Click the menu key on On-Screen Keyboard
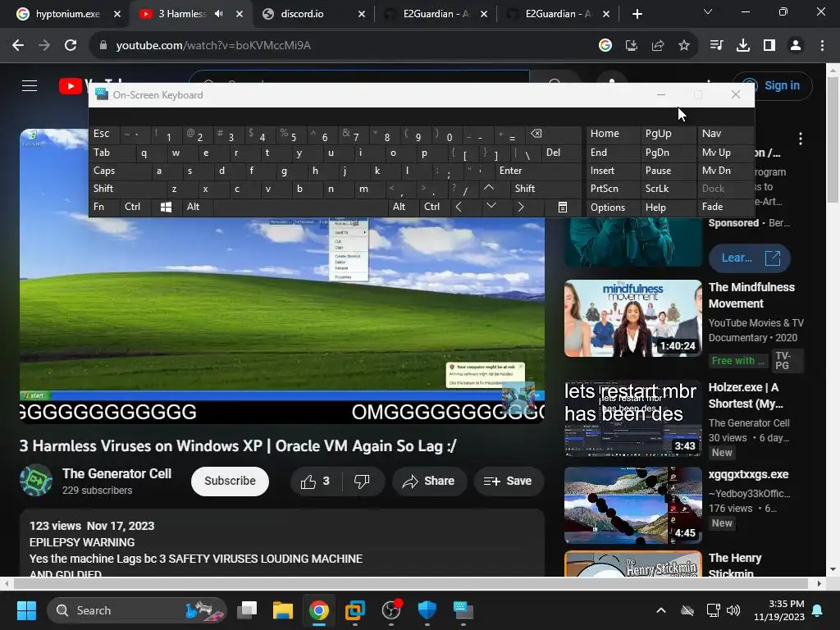The image size is (840, 630). 563,207
